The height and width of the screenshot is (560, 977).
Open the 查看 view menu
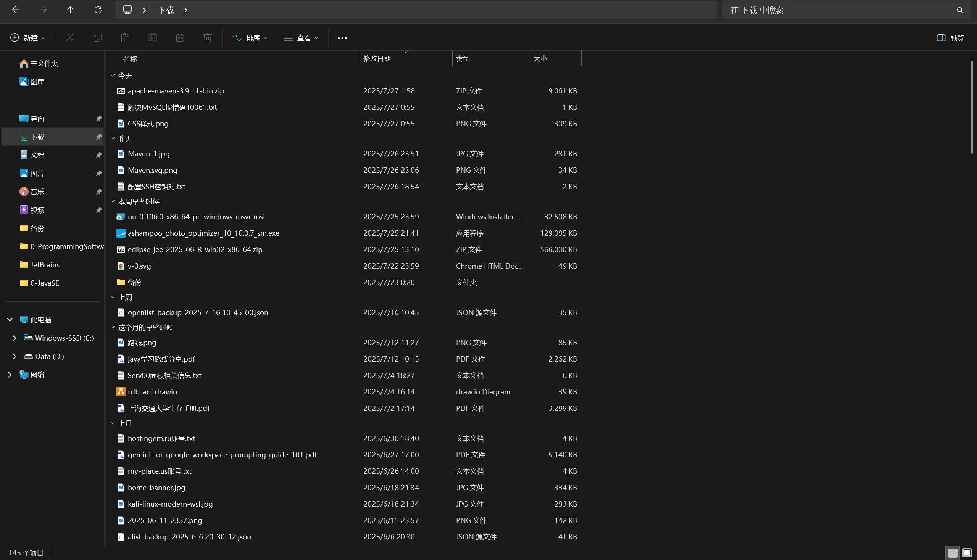pos(301,38)
